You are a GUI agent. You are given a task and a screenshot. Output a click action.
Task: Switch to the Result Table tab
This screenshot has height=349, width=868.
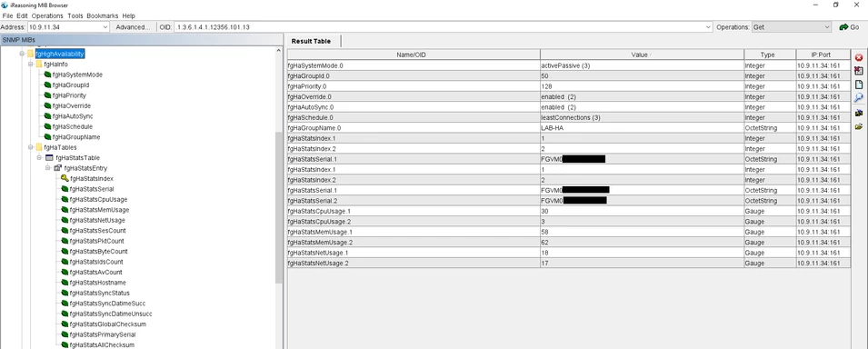click(x=311, y=41)
